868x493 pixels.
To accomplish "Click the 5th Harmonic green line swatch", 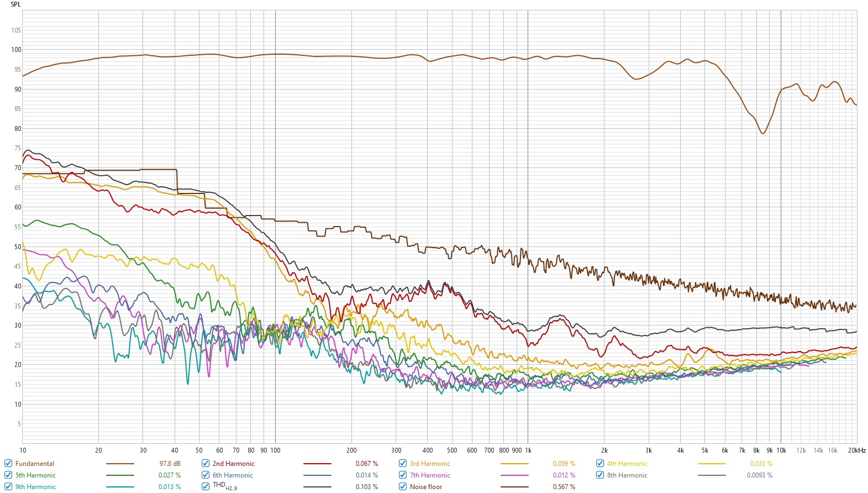I will click(x=120, y=475).
